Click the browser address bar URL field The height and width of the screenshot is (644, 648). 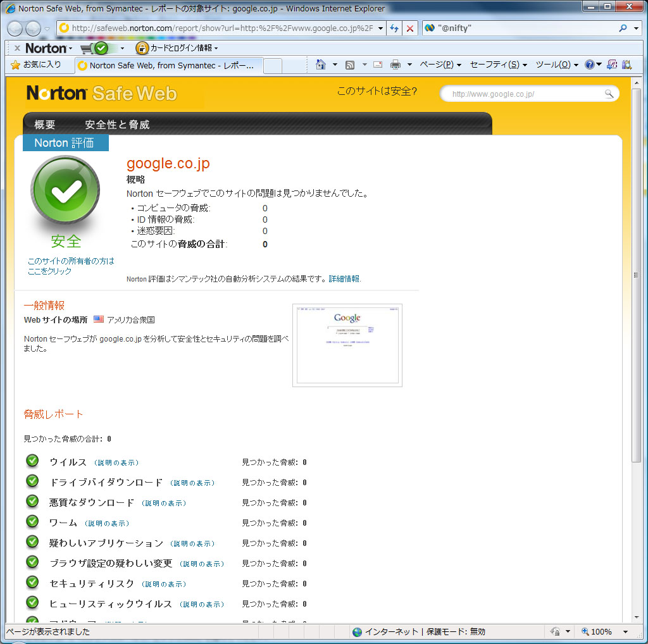(x=222, y=28)
